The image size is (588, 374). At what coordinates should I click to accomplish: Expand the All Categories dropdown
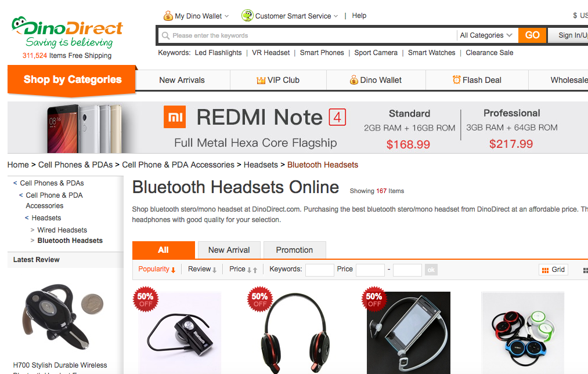click(x=486, y=35)
